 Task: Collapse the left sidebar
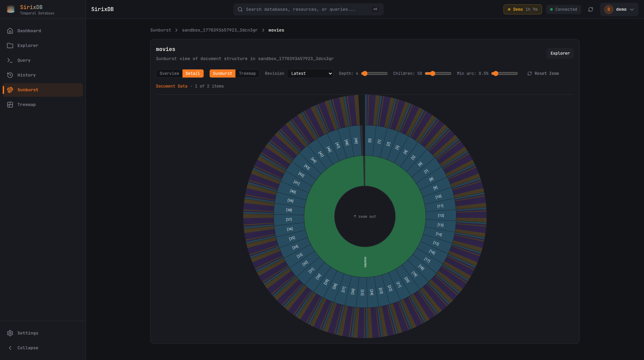coord(28,348)
